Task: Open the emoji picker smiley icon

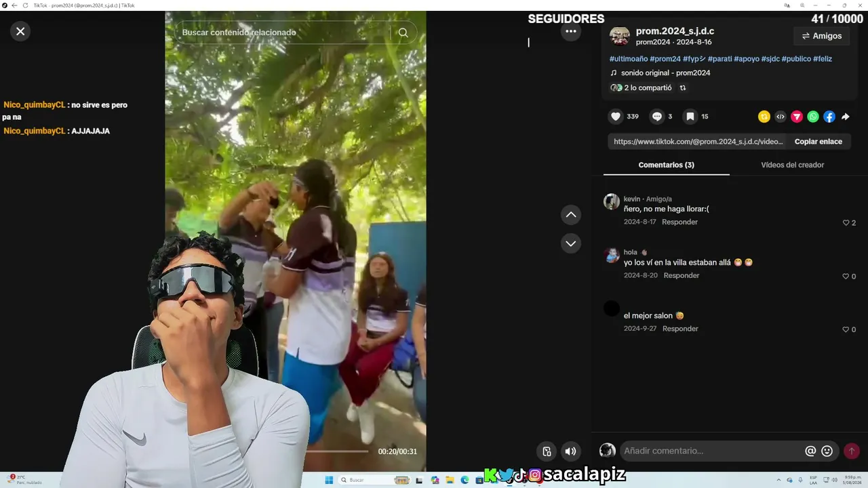Action: [x=827, y=451]
